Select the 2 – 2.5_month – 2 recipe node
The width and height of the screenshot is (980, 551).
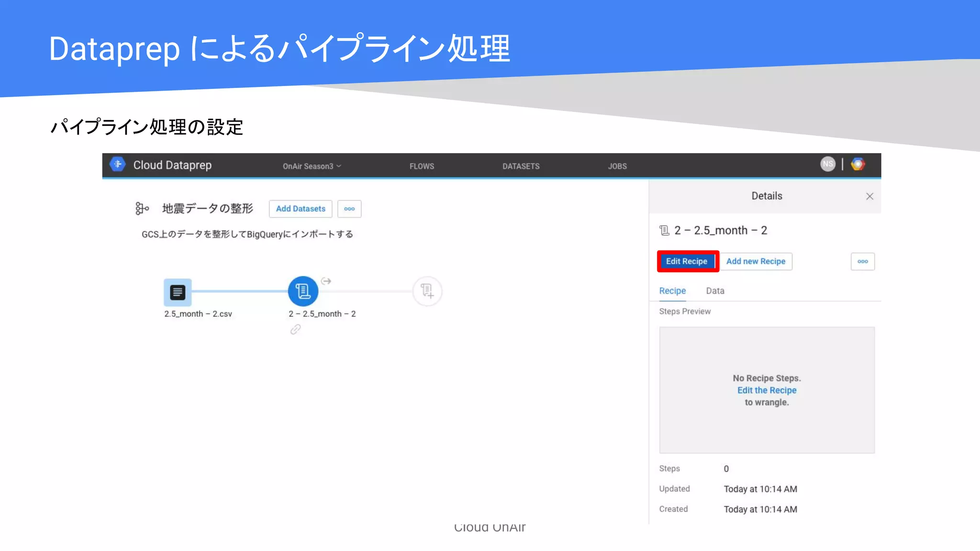point(303,291)
